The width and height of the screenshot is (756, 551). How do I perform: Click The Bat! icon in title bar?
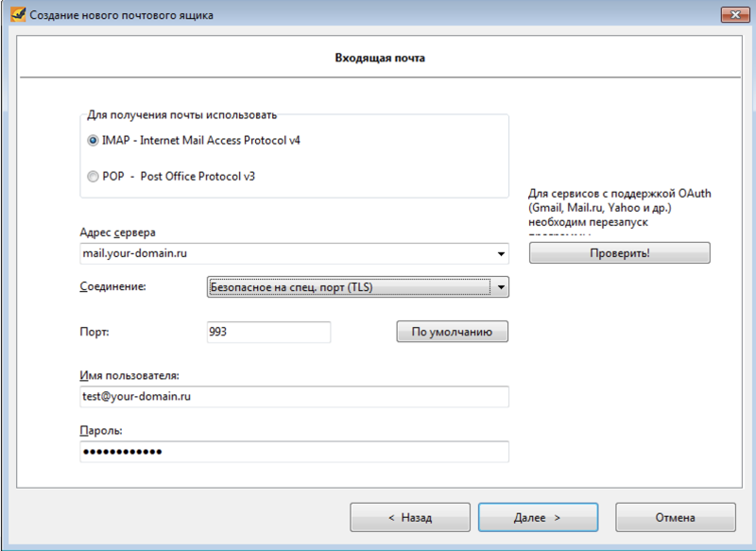[x=15, y=14]
